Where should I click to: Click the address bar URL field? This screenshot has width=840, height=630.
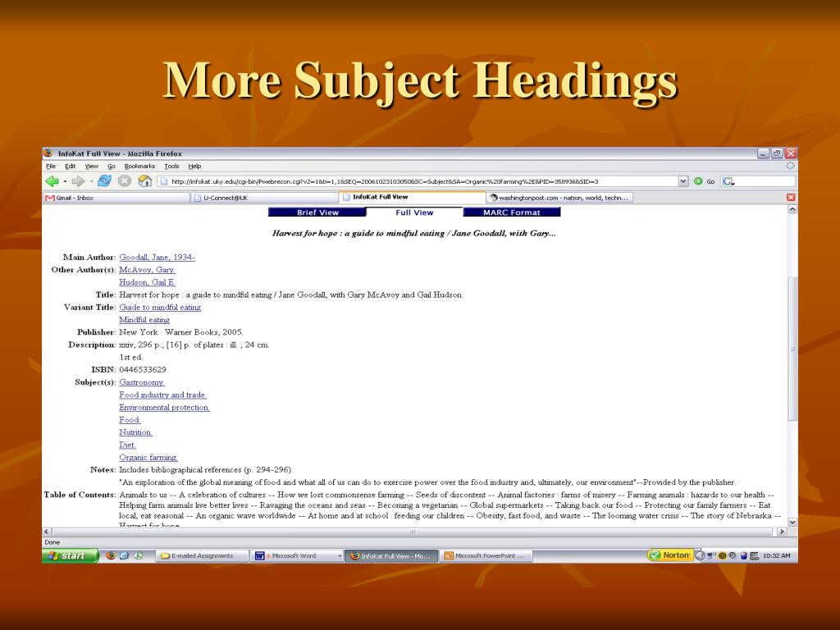tap(418, 181)
